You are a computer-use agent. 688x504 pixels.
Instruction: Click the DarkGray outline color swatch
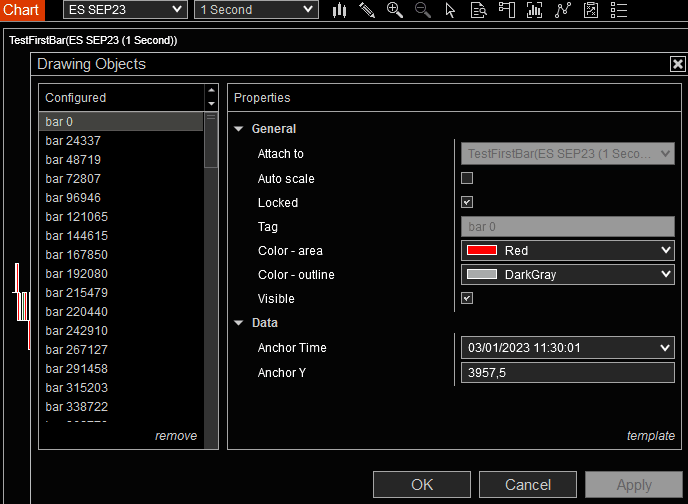coord(482,275)
